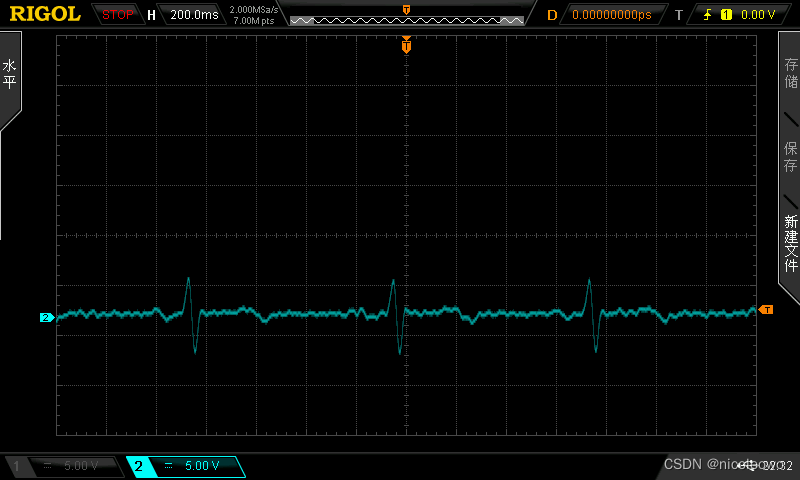Viewport: 800px width, 480px height.
Task: Click the H horizontal label
Action: tap(151, 15)
